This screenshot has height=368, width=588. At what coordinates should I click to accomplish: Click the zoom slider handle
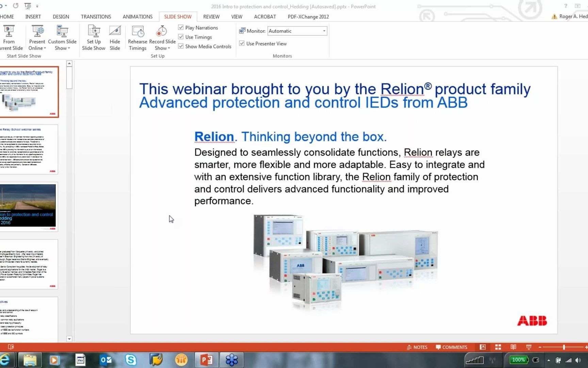point(564,347)
